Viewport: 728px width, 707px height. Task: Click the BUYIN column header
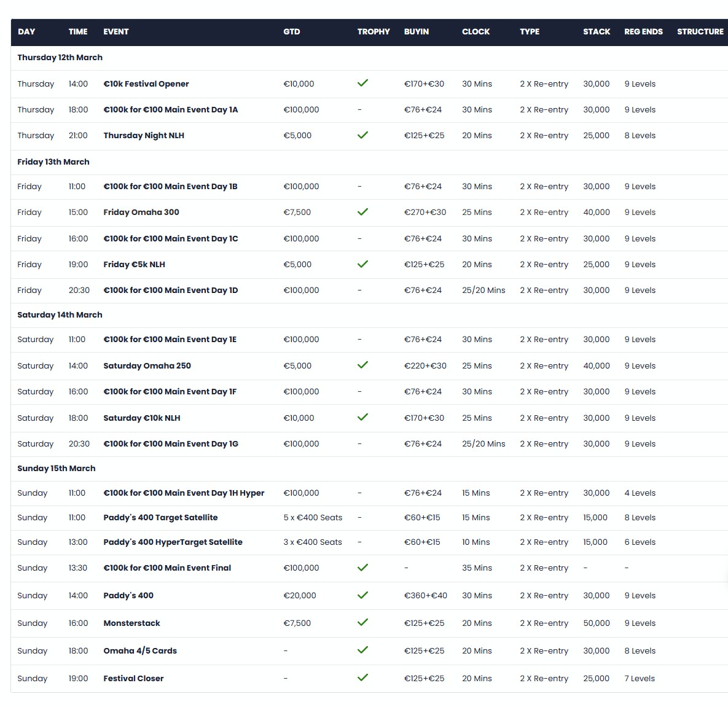click(416, 32)
